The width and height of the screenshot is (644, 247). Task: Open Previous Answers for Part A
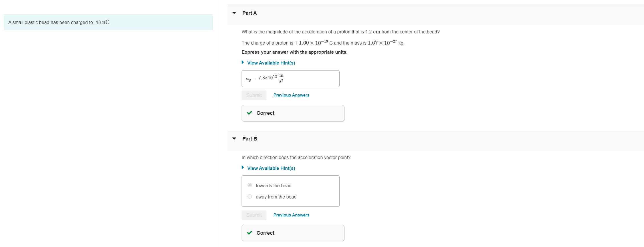click(291, 95)
